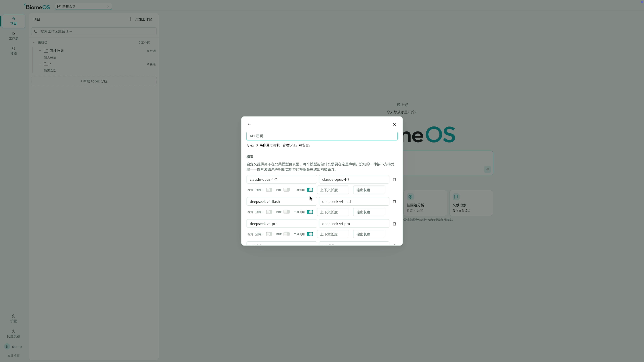This screenshot has width=644, height=362.
Task: Set 上下文长度 for deepseek-v4-pro
Action: [x=333, y=234]
